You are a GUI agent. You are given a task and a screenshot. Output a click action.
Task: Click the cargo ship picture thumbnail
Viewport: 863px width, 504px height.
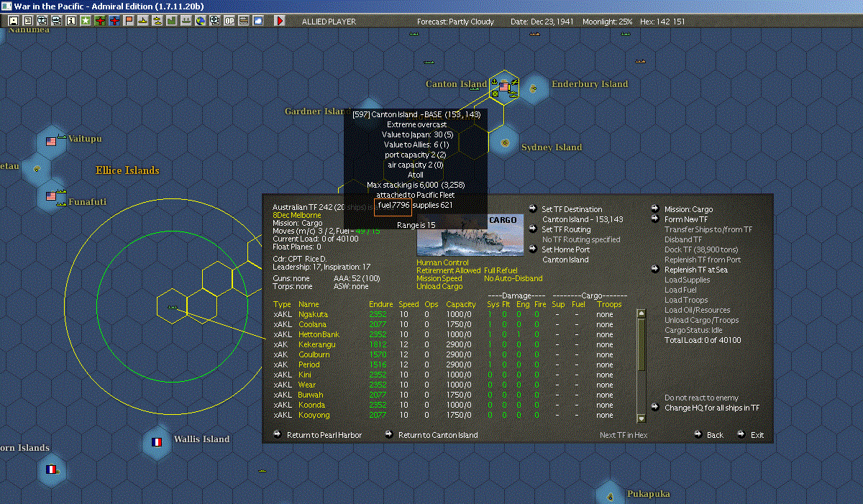(470, 234)
